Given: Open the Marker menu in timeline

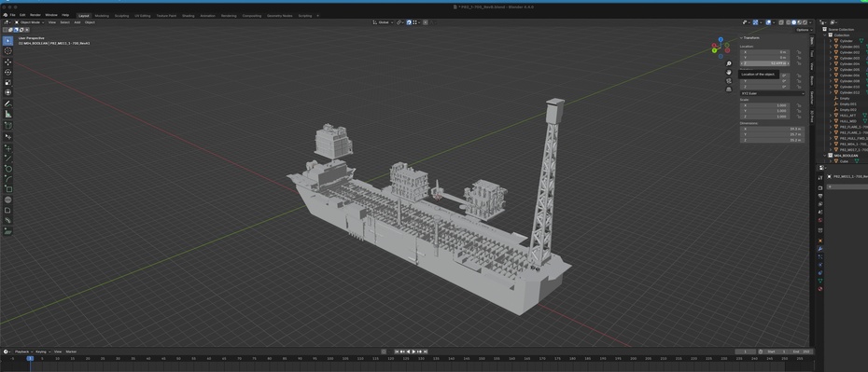Looking at the screenshot, I should [72, 351].
